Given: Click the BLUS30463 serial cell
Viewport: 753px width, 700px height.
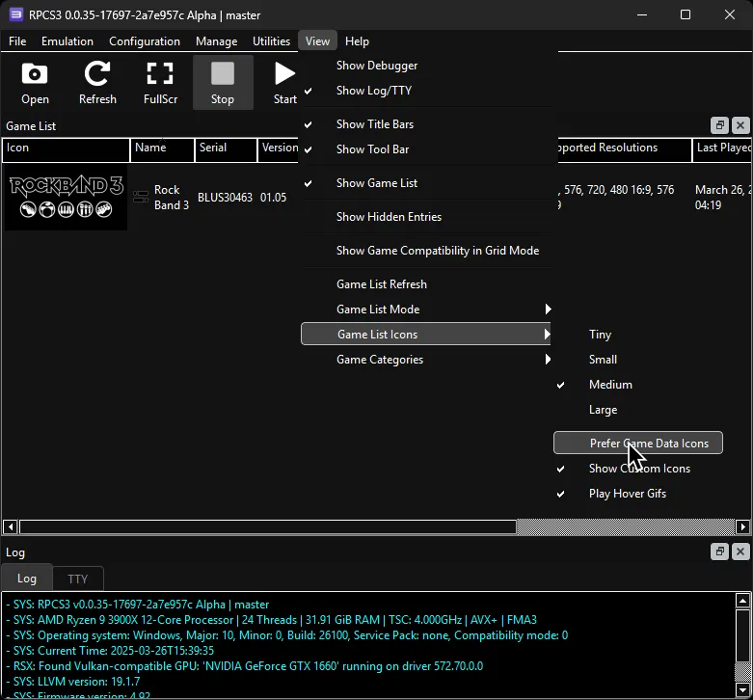Looking at the screenshot, I should pyautogui.click(x=225, y=198).
